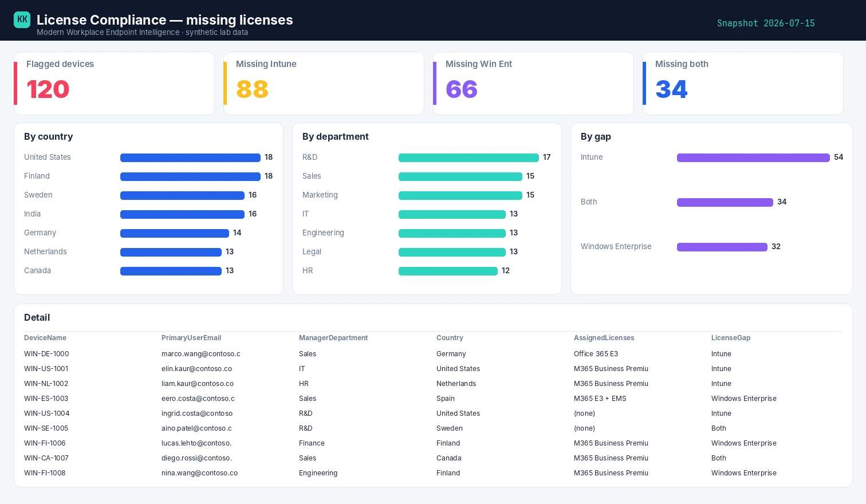Click the R&D bar in By department
Image resolution: width=866 pixels, height=504 pixels.
469,157
